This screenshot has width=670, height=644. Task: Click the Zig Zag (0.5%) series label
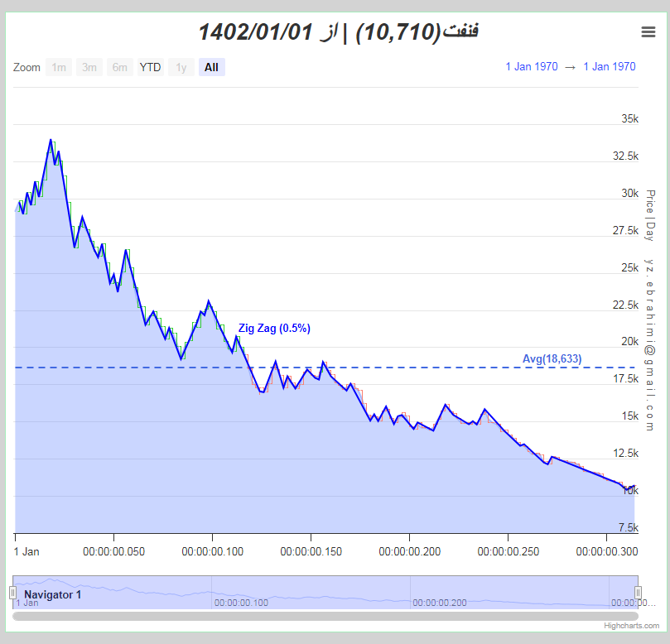coord(274,328)
